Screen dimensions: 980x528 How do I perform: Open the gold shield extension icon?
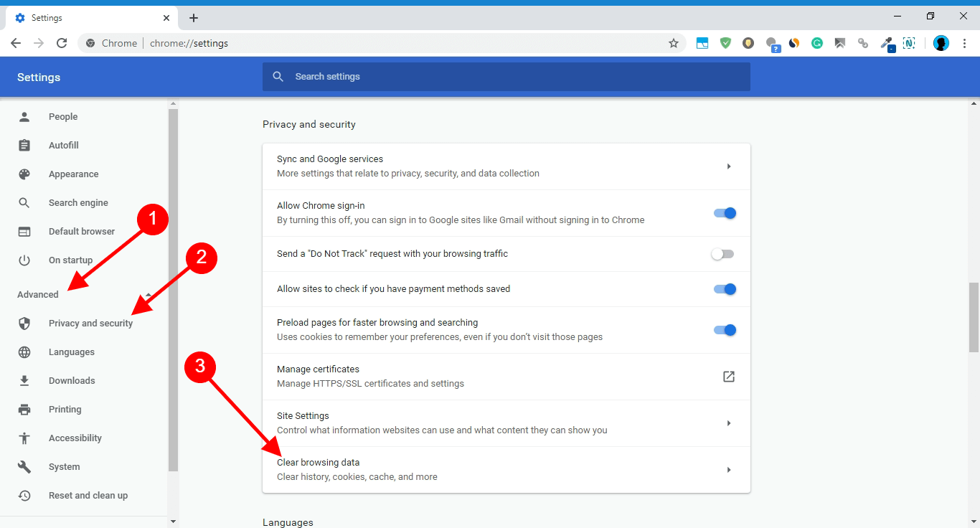click(x=748, y=43)
